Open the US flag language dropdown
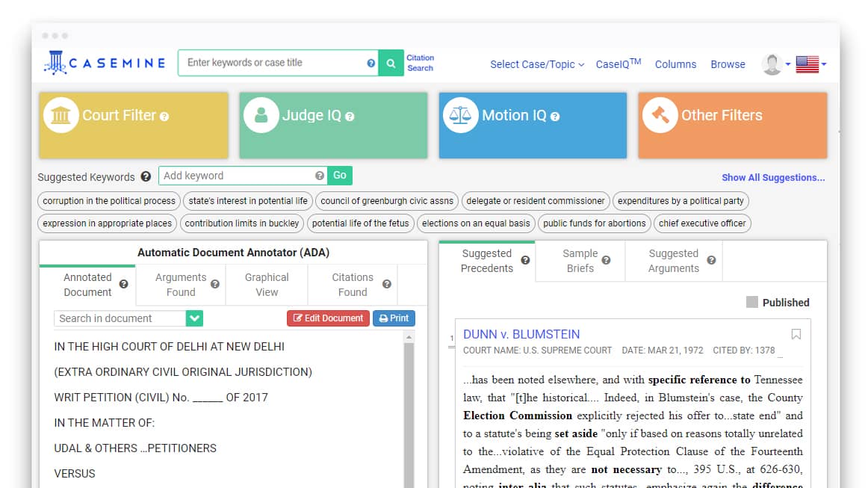The width and height of the screenshot is (868, 488). [x=810, y=64]
